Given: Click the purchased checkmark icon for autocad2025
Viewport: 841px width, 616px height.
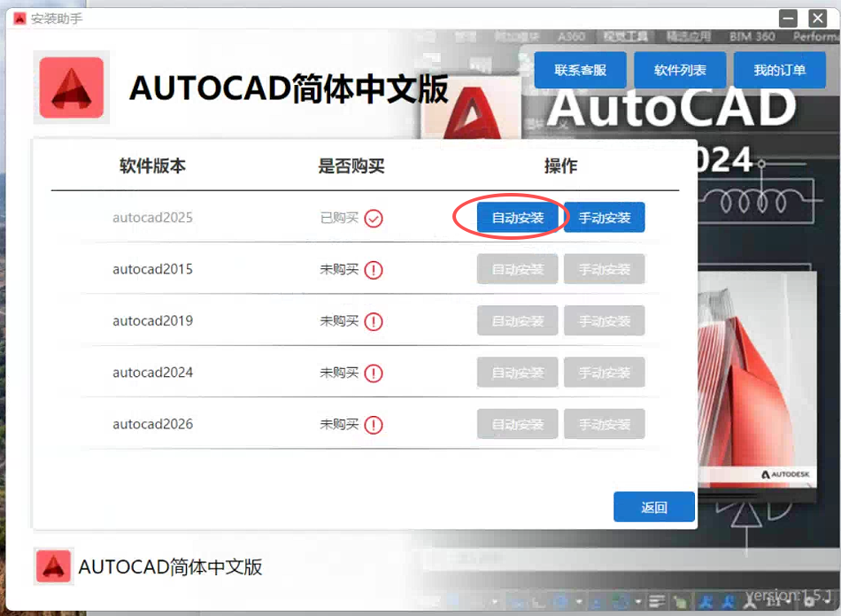Looking at the screenshot, I should [374, 218].
